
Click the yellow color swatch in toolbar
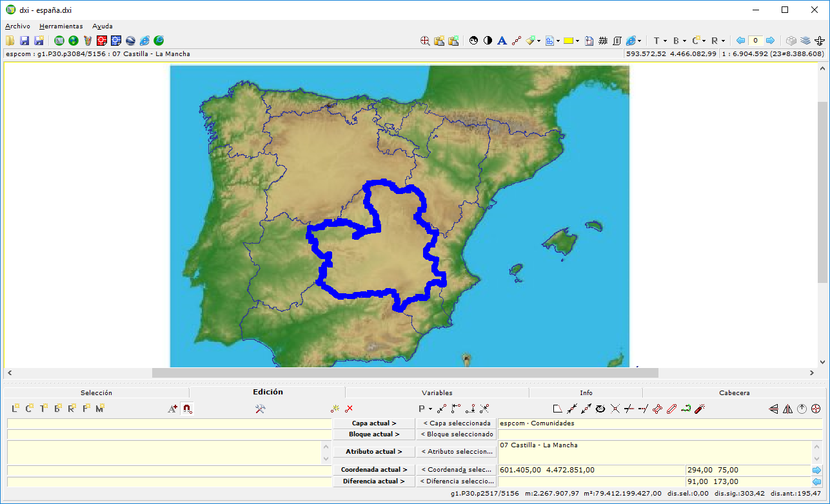click(568, 41)
